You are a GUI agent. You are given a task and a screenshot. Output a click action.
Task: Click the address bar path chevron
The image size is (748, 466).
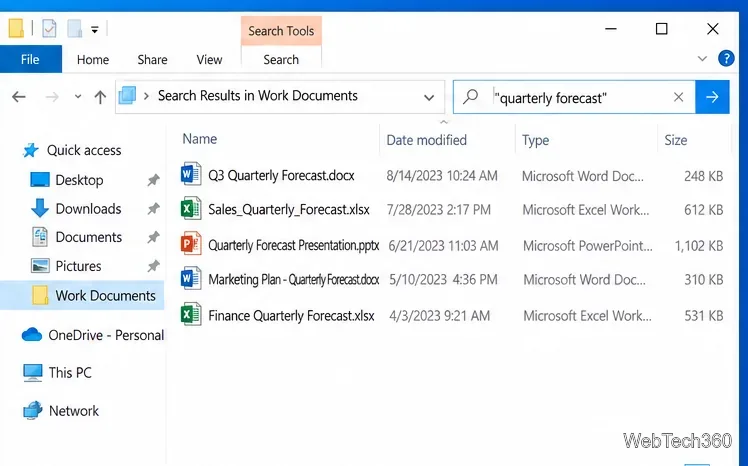click(146, 96)
